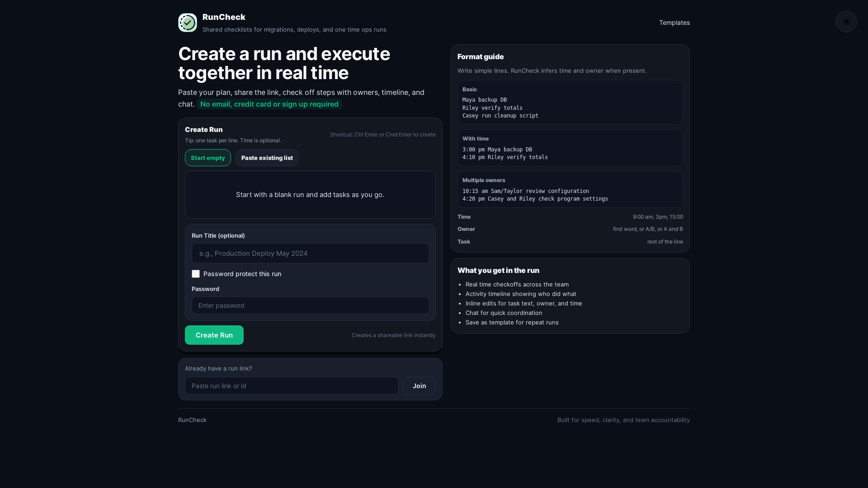Select the Start empty tab
Image resolution: width=868 pixels, height=488 pixels.
(x=208, y=158)
